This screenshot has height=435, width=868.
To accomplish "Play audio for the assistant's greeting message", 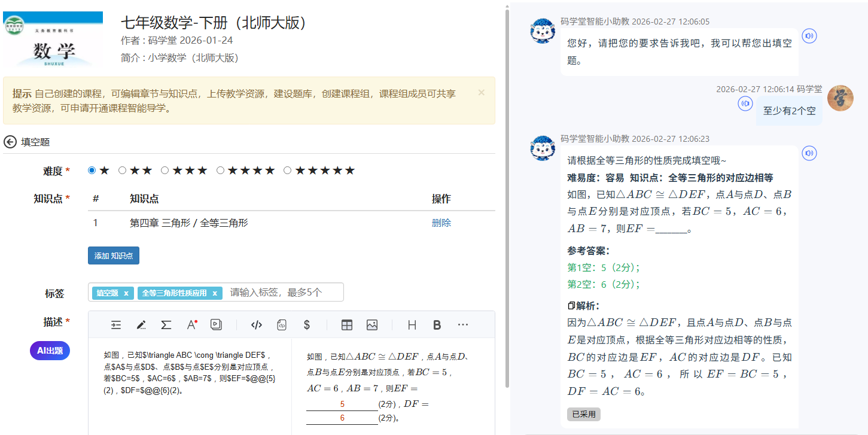I will [809, 36].
